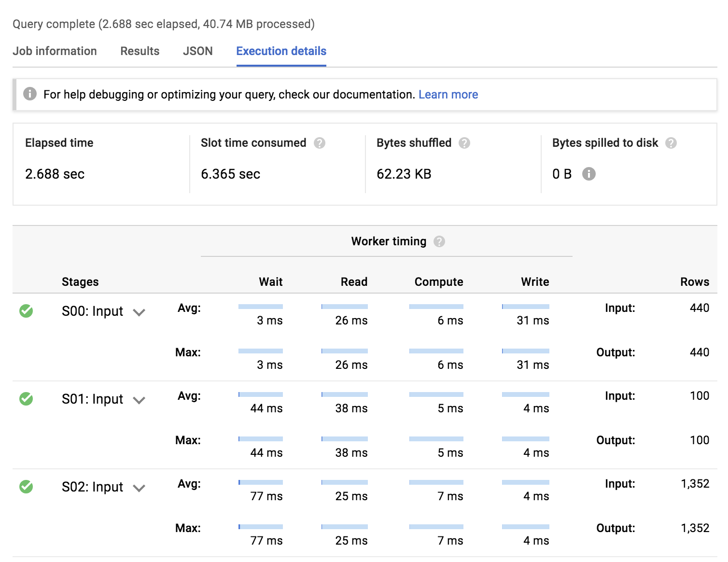Expand the S02: Input stage chevron
This screenshot has height=562, width=728.
pyautogui.click(x=139, y=488)
